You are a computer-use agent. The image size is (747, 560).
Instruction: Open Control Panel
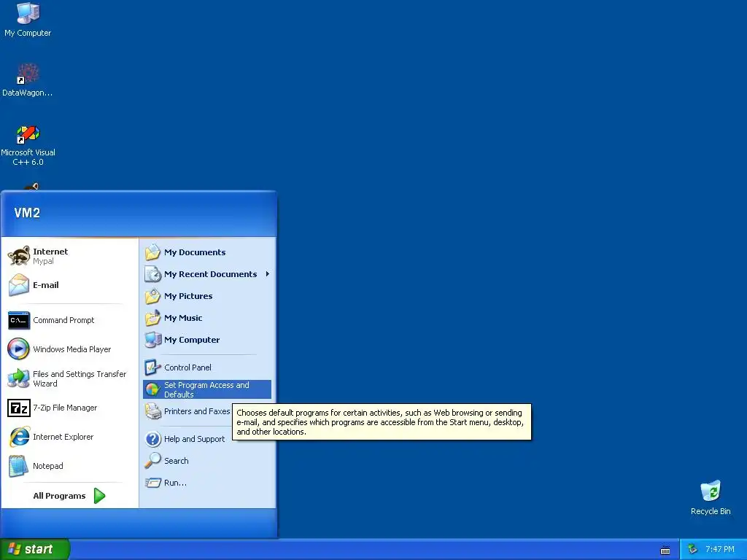(206, 367)
